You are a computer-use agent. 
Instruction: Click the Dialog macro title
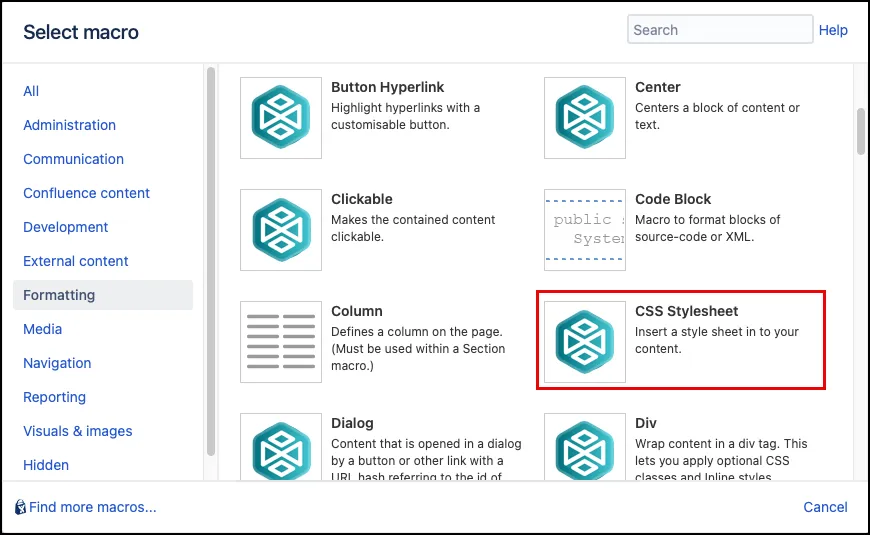[x=352, y=423]
